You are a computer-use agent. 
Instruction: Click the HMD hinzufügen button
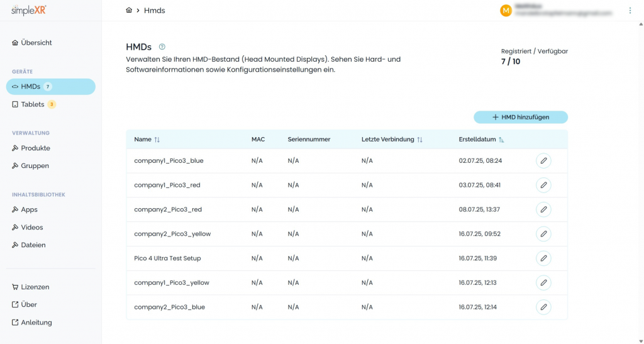(x=521, y=118)
